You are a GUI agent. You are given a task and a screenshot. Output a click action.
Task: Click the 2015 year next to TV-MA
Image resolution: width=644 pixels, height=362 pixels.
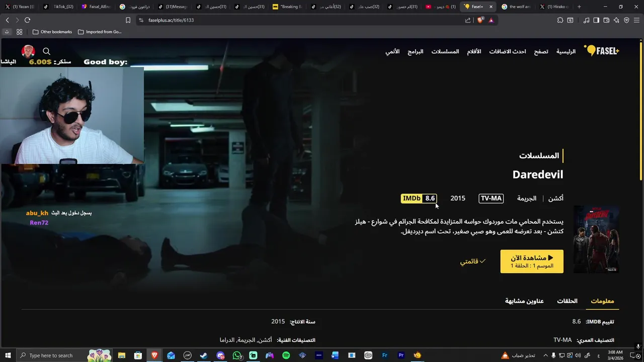click(458, 198)
